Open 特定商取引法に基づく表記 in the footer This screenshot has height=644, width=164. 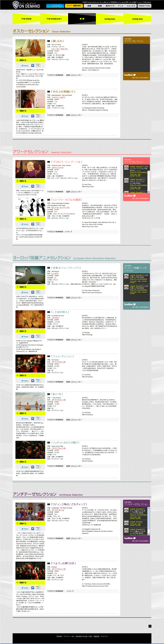(84, 636)
